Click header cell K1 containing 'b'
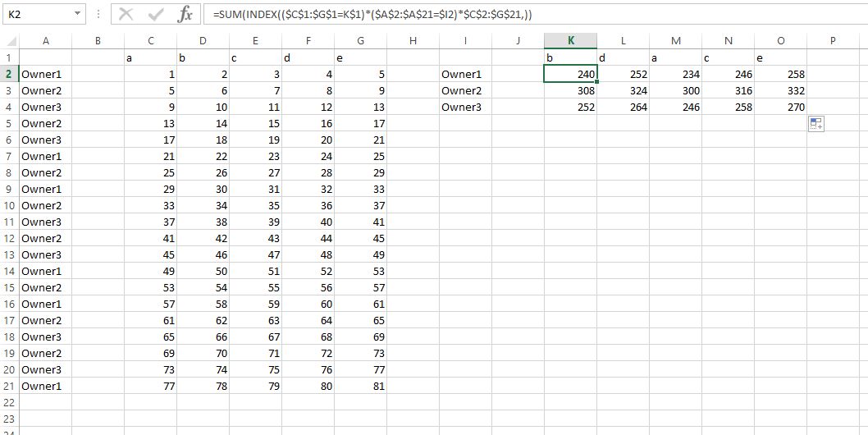 (570, 57)
